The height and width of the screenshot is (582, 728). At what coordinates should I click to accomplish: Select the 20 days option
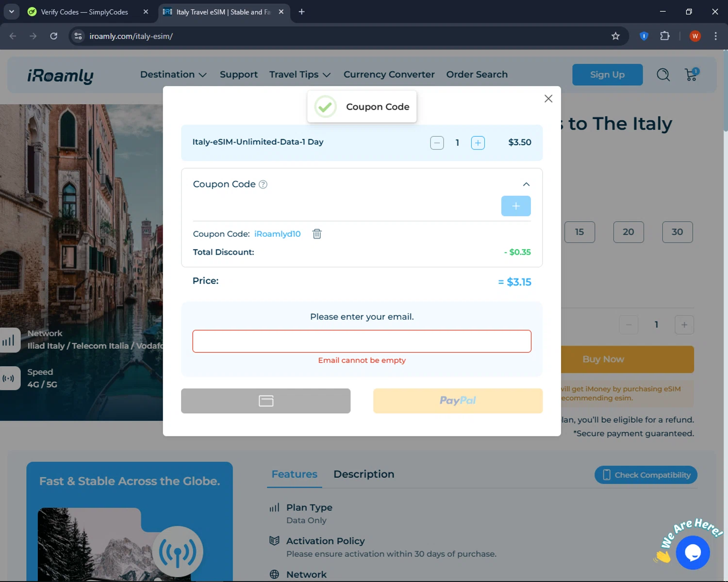click(629, 232)
